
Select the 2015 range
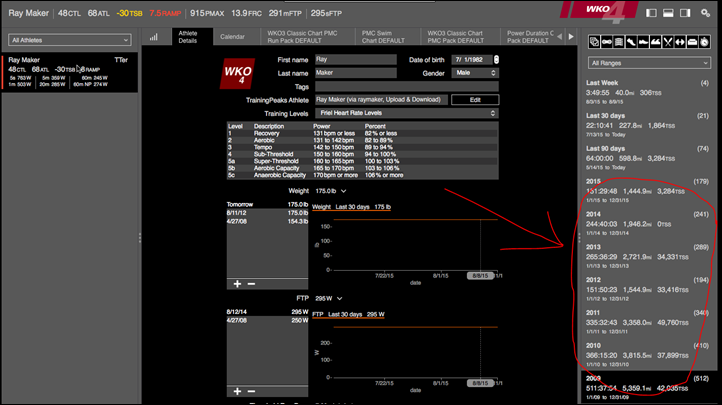pos(647,191)
